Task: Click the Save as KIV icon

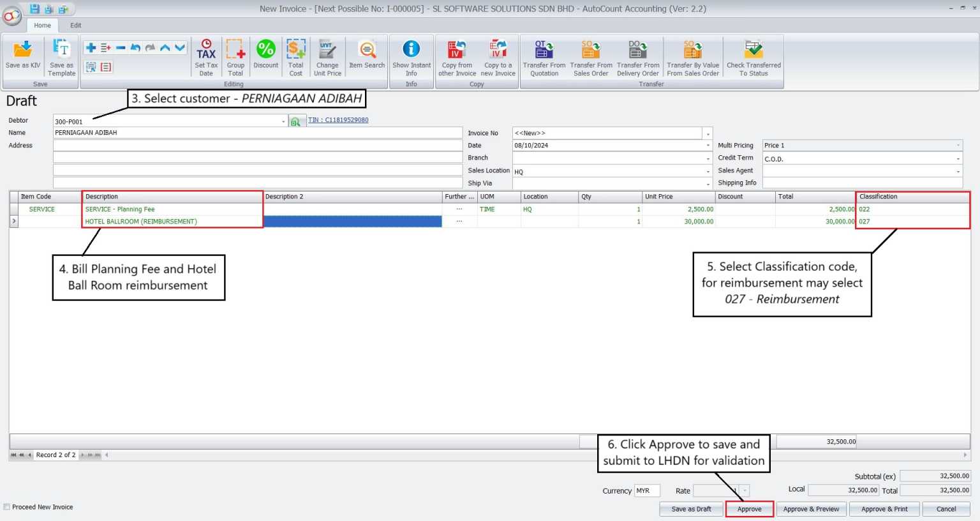Action: click(23, 55)
